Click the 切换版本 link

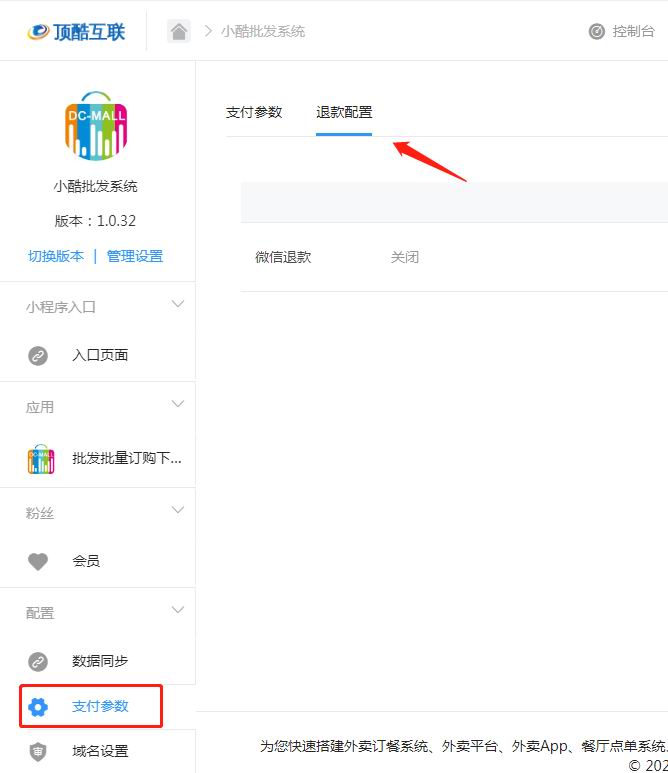click(x=56, y=256)
